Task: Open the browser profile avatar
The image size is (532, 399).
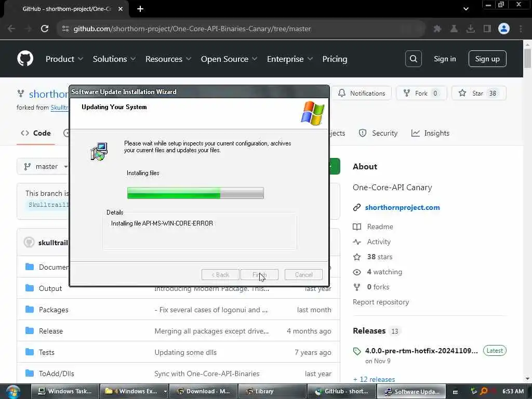Action: 503,29
